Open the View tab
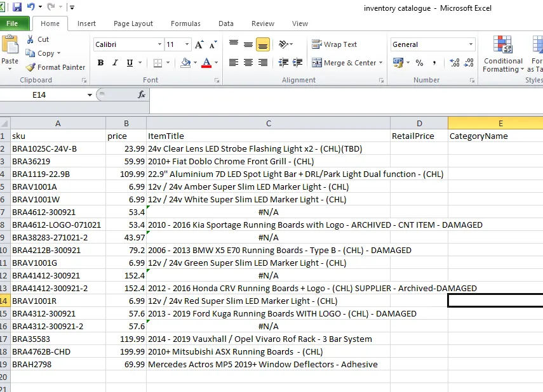Viewport: 543px width, 392px height. click(x=300, y=23)
